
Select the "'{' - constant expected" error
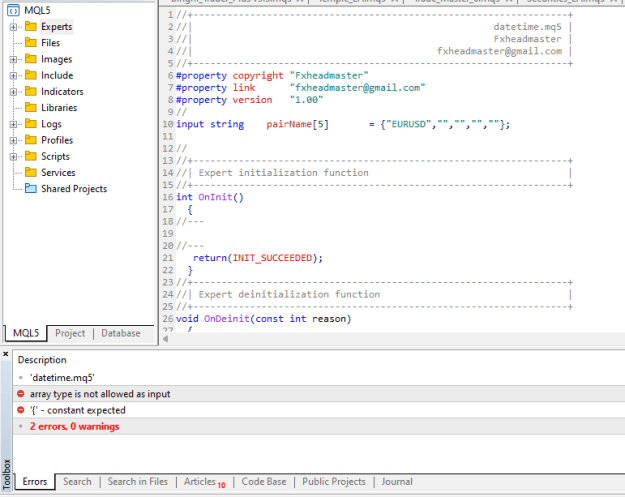pyautogui.click(x=319, y=410)
